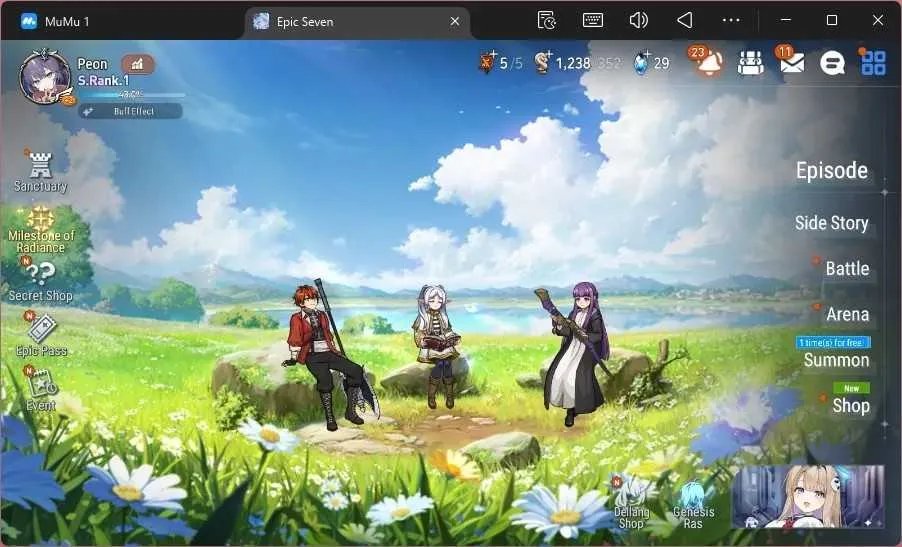Image resolution: width=902 pixels, height=547 pixels.
Task: Open MuMu more options ellipsis
Action: point(731,21)
